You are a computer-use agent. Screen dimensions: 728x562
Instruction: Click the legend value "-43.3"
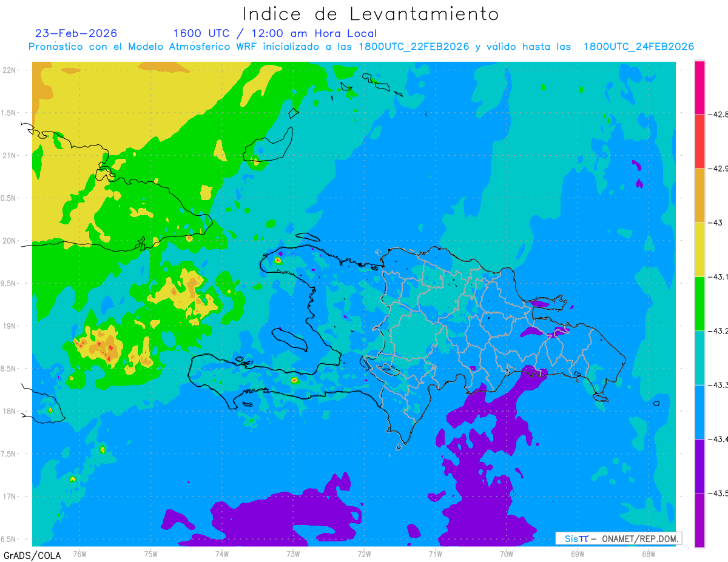718,384
